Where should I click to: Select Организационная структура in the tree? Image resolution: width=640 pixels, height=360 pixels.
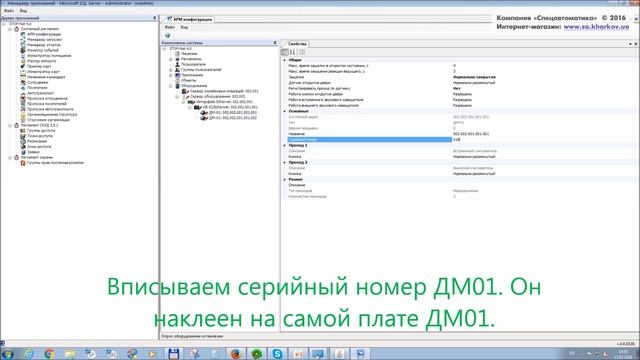[52, 115]
